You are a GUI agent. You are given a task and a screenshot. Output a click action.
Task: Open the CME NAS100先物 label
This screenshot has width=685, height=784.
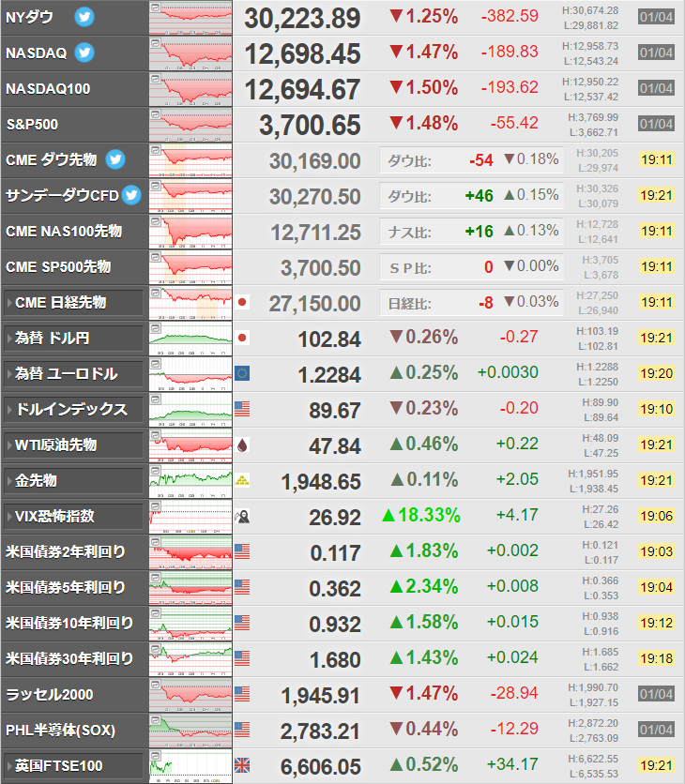tap(64, 231)
